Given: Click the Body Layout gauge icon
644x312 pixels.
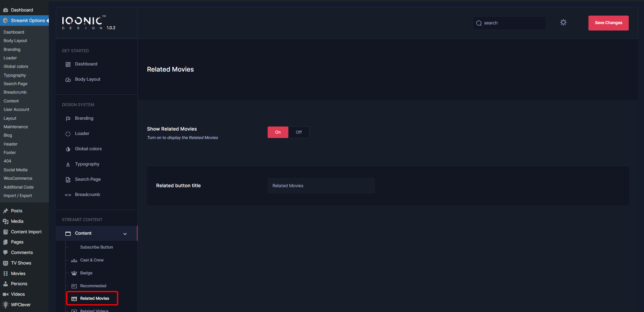Looking at the screenshot, I should (x=68, y=80).
